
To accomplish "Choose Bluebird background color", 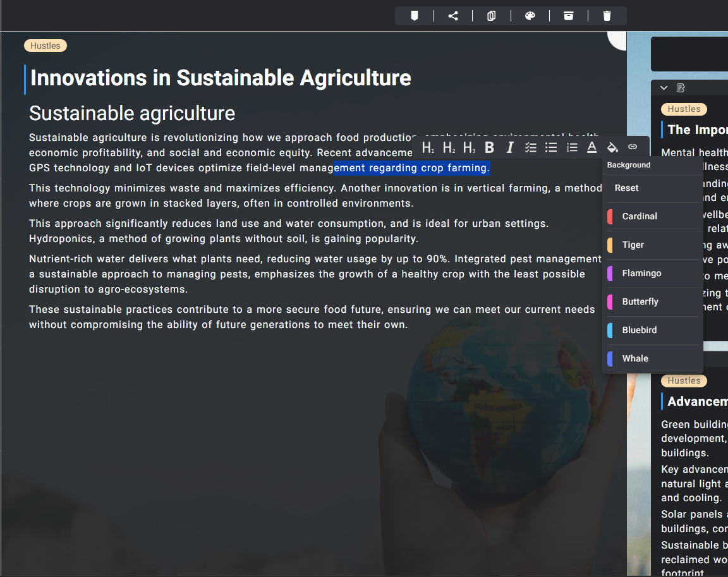I will point(653,330).
